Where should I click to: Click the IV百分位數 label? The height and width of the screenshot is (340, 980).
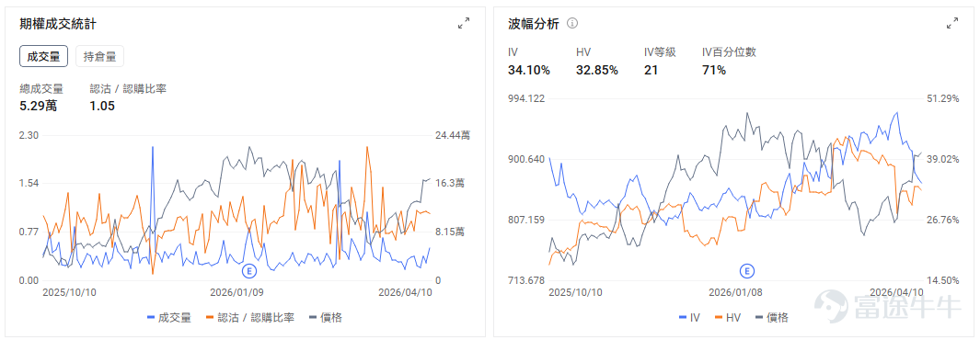pyautogui.click(x=729, y=52)
